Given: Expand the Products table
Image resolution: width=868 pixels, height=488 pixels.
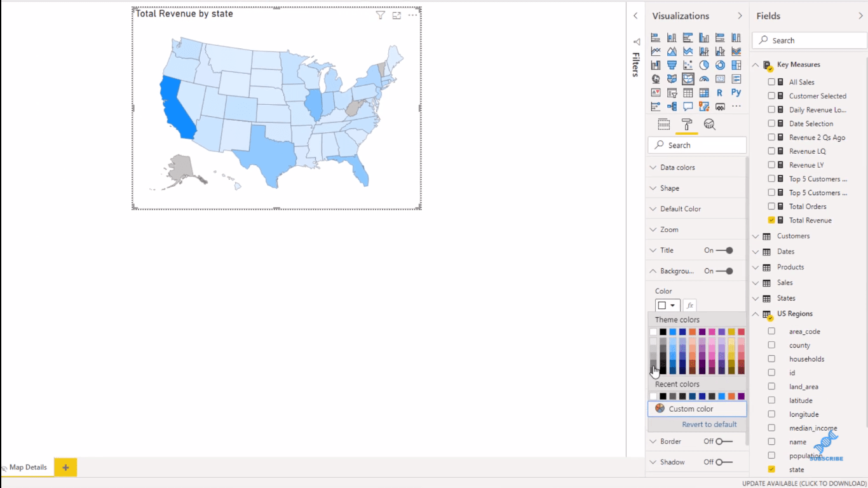Looking at the screenshot, I should (756, 268).
